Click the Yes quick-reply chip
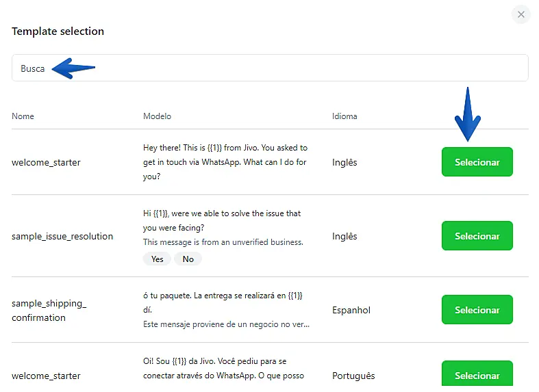 157,259
